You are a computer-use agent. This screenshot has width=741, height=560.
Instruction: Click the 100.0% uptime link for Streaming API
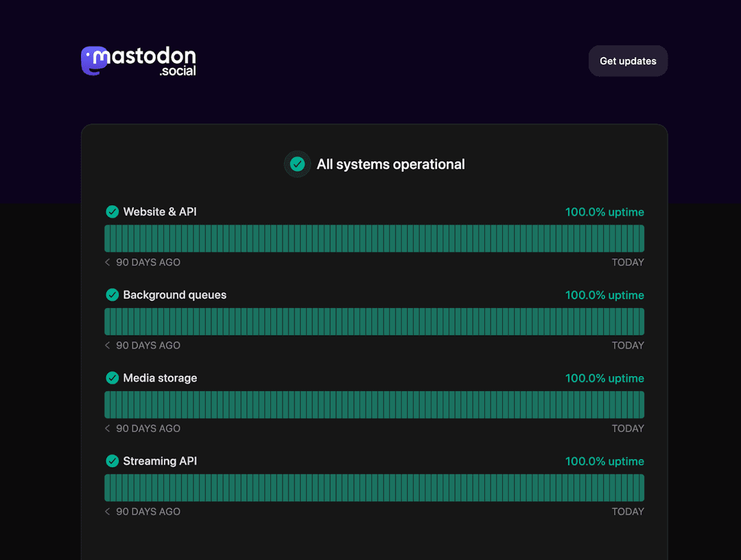click(604, 461)
